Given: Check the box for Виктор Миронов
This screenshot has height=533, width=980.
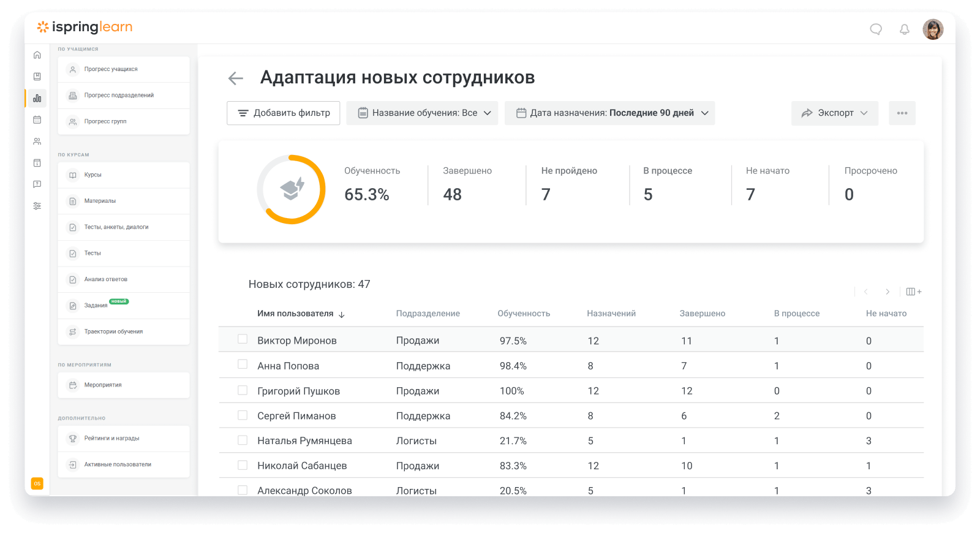Looking at the screenshot, I should click(x=243, y=339).
